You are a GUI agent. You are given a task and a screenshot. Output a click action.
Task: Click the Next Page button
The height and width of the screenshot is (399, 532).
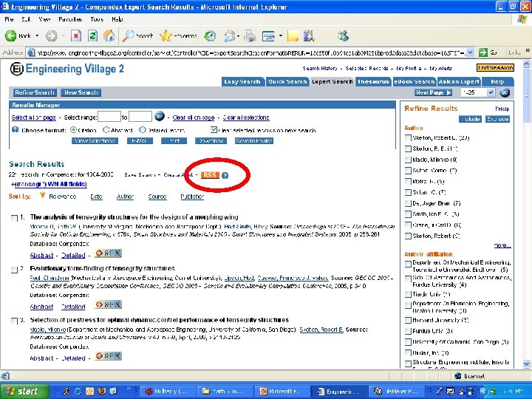(x=434, y=92)
